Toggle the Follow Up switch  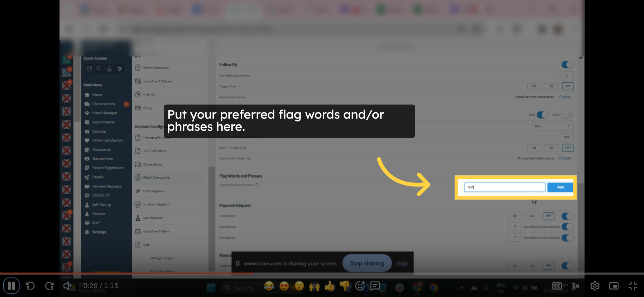click(567, 65)
